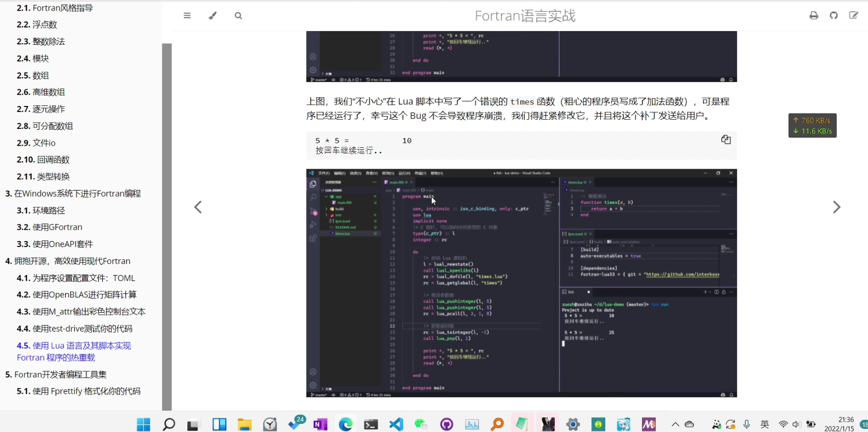Open chapter 2.1 Fortran风格指导
The height and width of the screenshot is (432, 868).
(55, 8)
